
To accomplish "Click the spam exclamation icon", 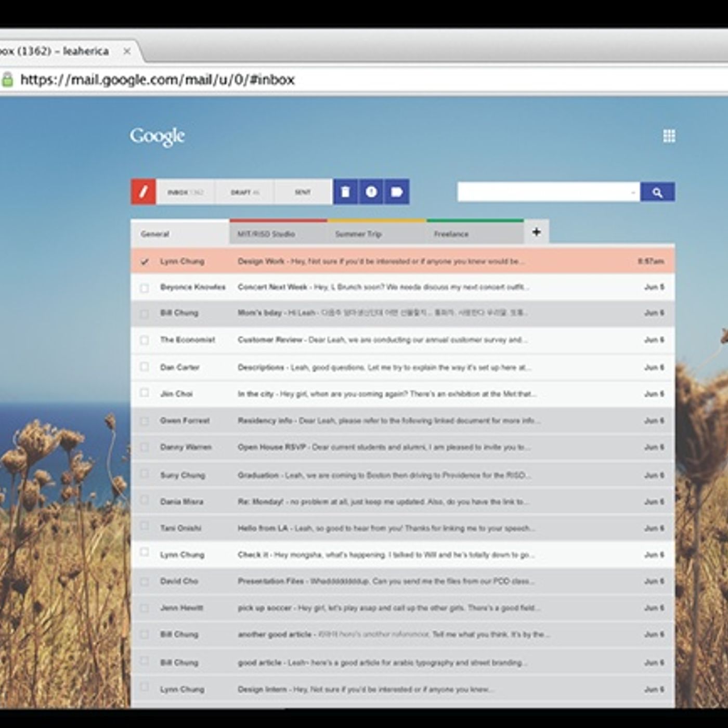I will (371, 192).
